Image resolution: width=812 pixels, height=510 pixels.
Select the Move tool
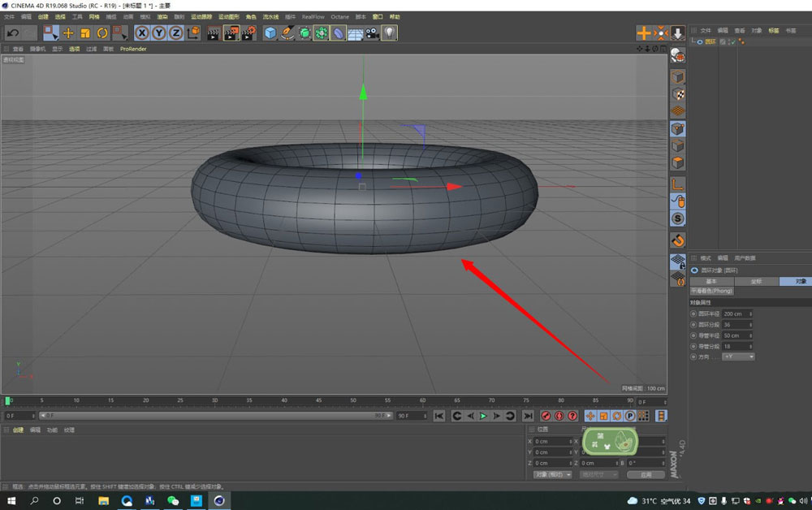tap(68, 32)
